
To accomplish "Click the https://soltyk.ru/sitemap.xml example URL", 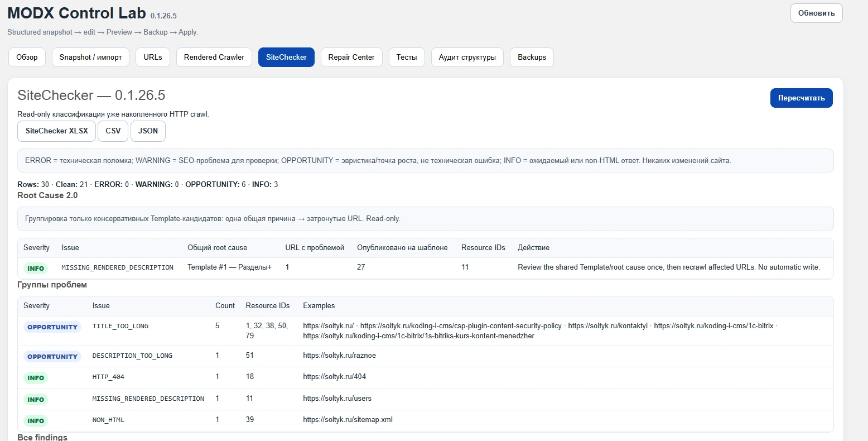I will coord(348,420).
